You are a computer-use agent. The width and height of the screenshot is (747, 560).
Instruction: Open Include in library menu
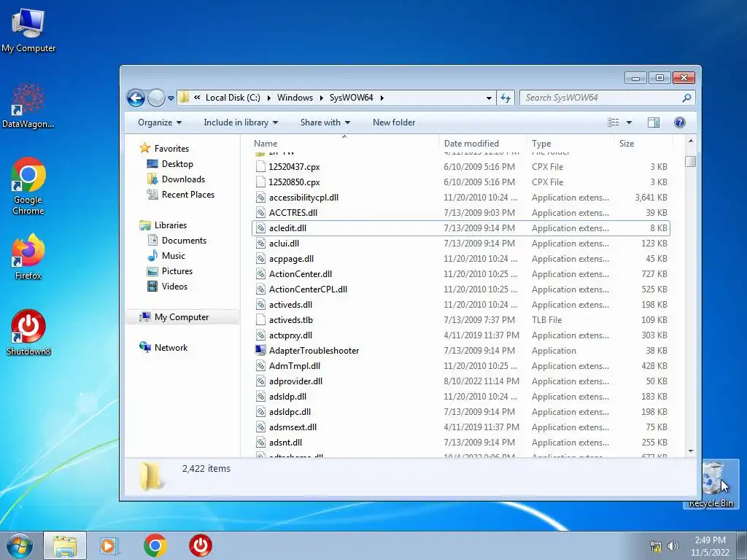click(241, 122)
